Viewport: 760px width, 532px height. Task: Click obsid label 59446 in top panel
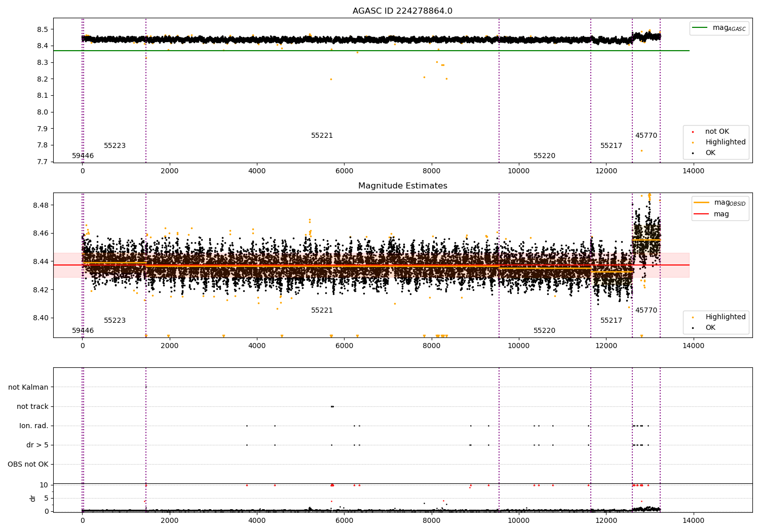click(x=83, y=156)
